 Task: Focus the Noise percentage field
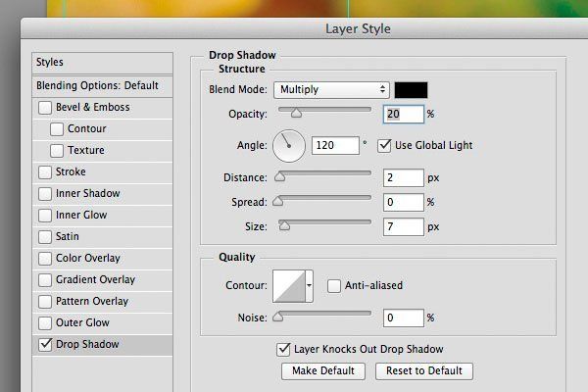pyautogui.click(x=404, y=318)
